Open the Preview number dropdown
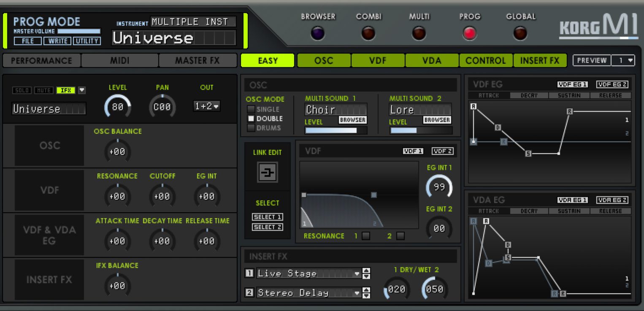 [623, 60]
